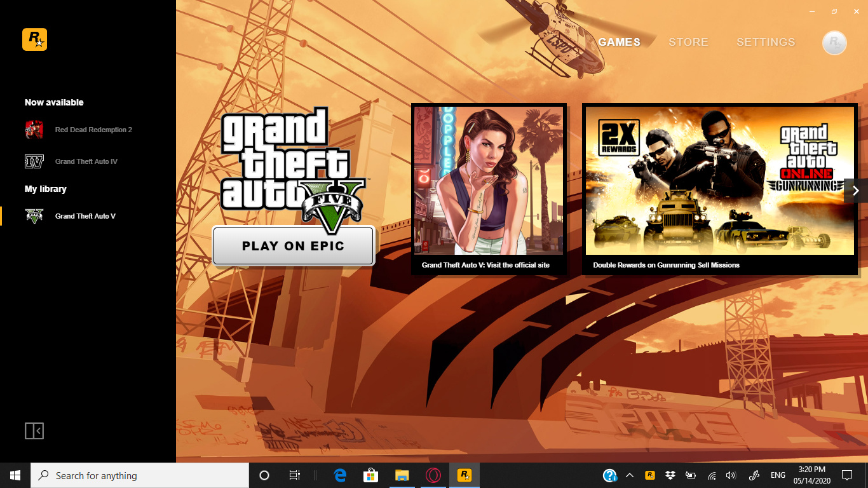This screenshot has height=488, width=868.
Task: Open the Action Center notifications icon
Action: (x=847, y=475)
